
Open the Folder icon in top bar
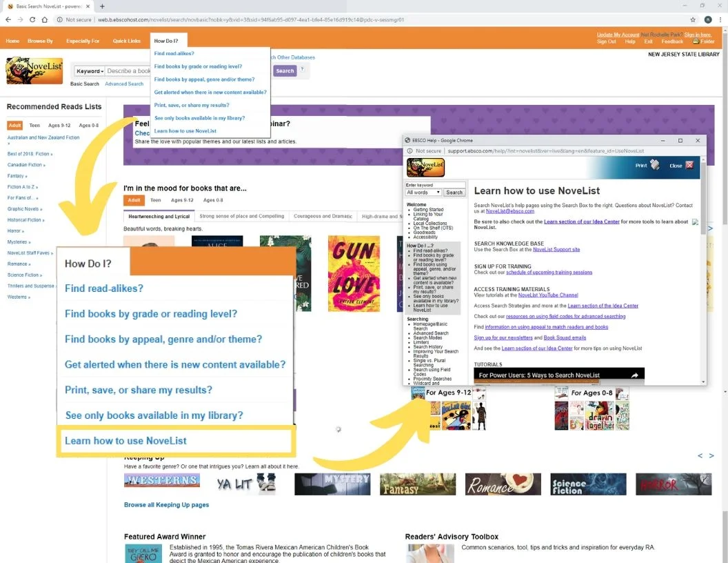click(x=696, y=41)
